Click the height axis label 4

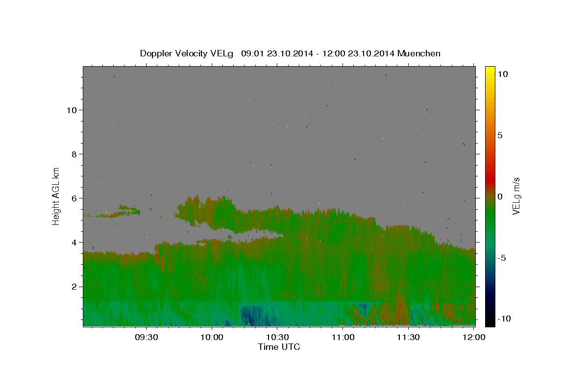point(74,242)
